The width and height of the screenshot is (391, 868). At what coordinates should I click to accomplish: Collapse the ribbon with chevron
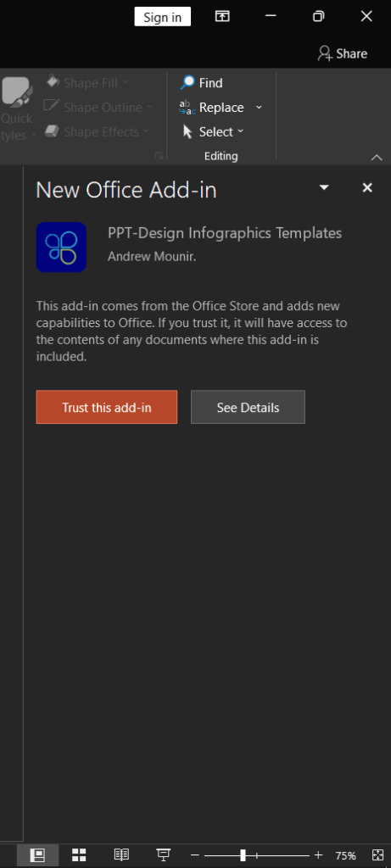[377, 158]
